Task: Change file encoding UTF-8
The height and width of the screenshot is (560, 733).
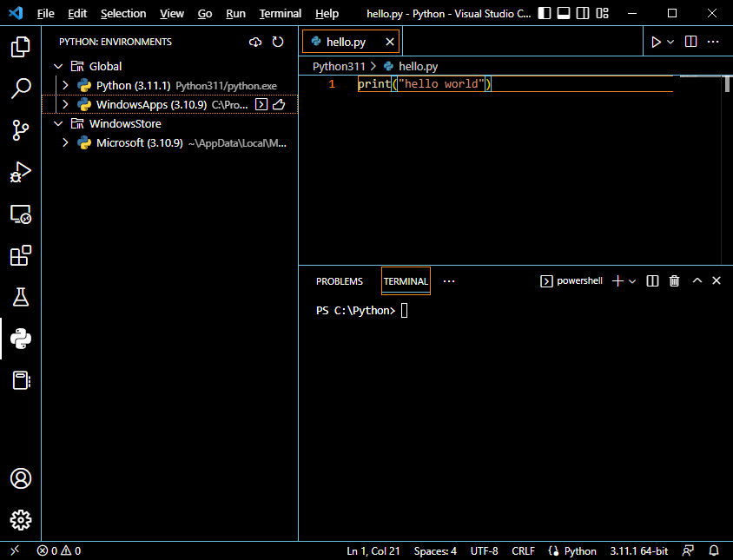Action: pyautogui.click(x=485, y=551)
